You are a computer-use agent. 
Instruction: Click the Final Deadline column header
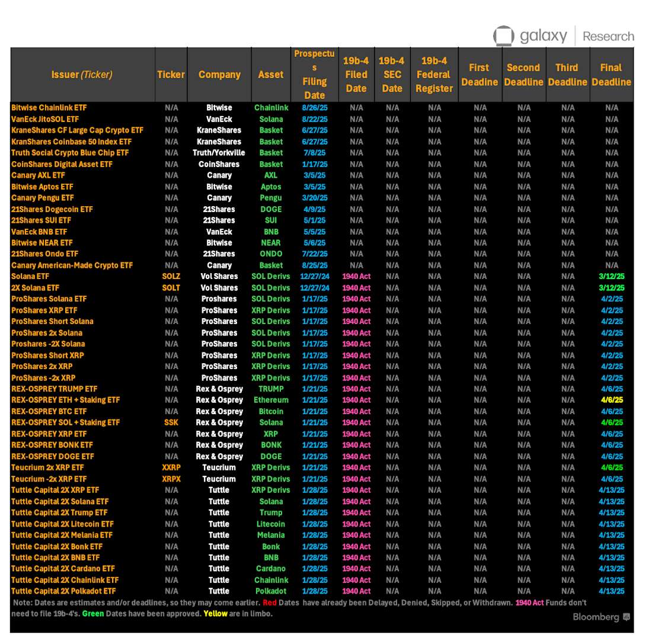click(611, 74)
